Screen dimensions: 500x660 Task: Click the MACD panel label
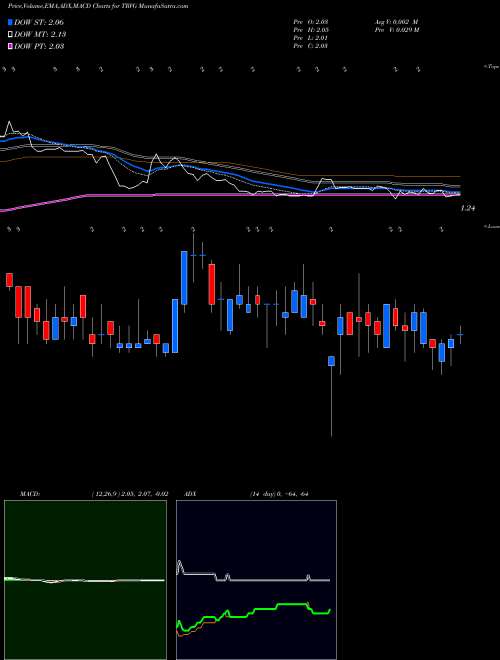point(29,494)
